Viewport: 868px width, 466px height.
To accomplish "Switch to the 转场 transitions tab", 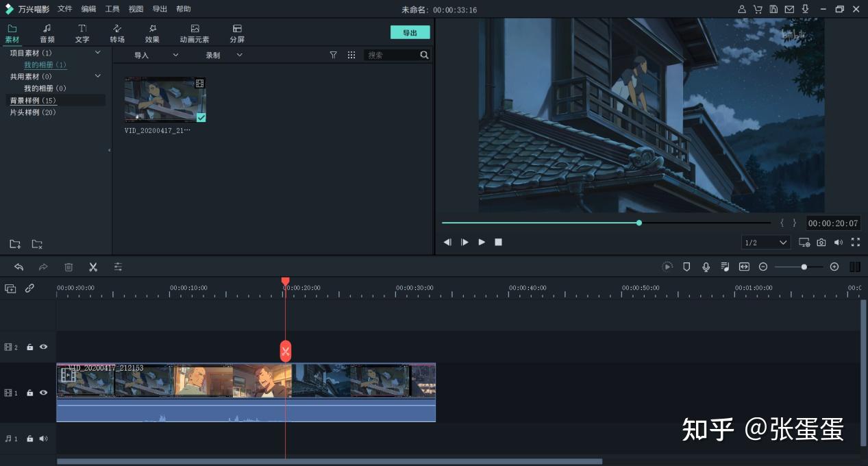I will (x=117, y=34).
